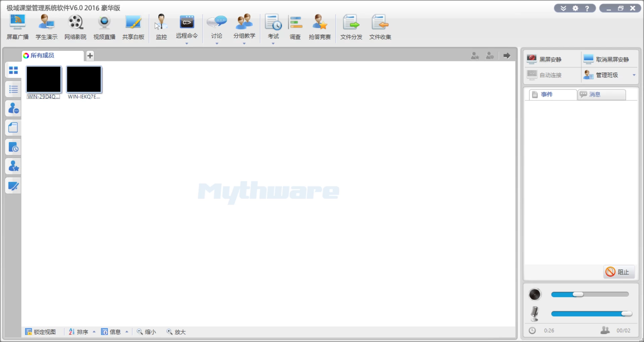Collapse toolbar with double chevron
This screenshot has width=644, height=342.
coord(563,8)
